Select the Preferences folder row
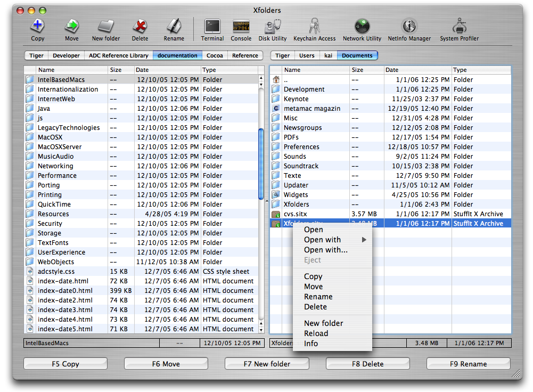This screenshot has height=392, width=533. [x=391, y=147]
